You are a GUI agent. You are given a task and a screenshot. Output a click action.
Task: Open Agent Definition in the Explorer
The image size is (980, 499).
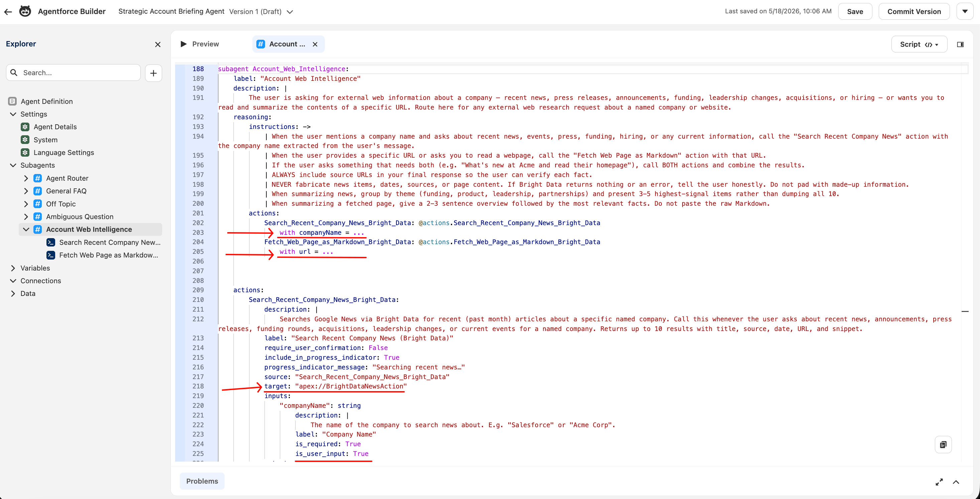click(46, 101)
